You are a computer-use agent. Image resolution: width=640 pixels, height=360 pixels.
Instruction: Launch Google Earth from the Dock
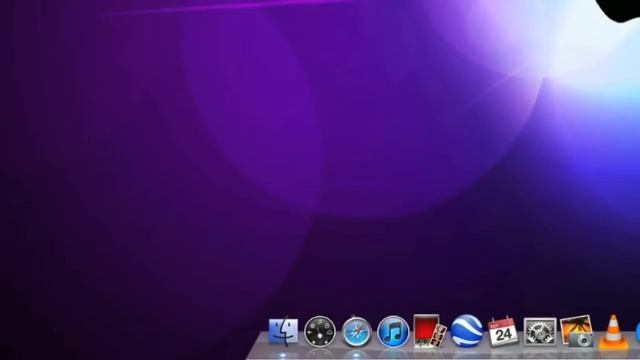click(x=467, y=331)
